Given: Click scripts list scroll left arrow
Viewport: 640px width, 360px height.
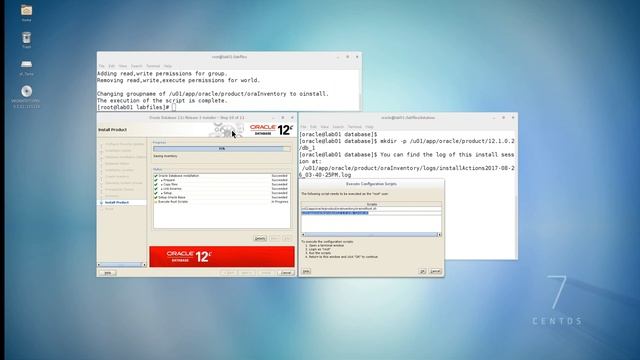Looking at the screenshot, I should tap(303, 235).
